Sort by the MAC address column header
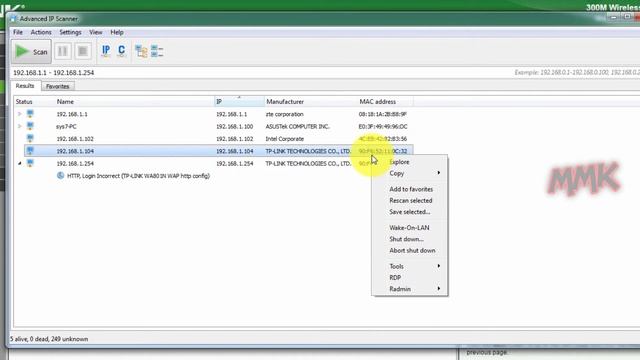The image size is (640, 360). [x=385, y=102]
